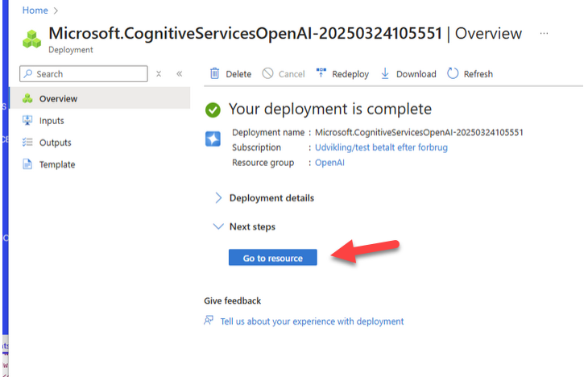Open the Udvikling/test betalt efter forbrug subscription

pos(381,147)
